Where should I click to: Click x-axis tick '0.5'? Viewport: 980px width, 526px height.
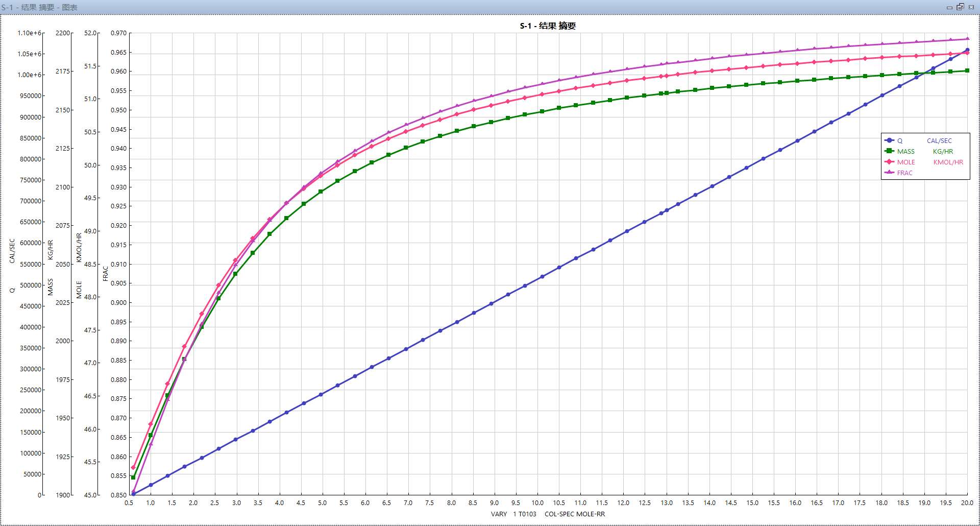click(129, 503)
